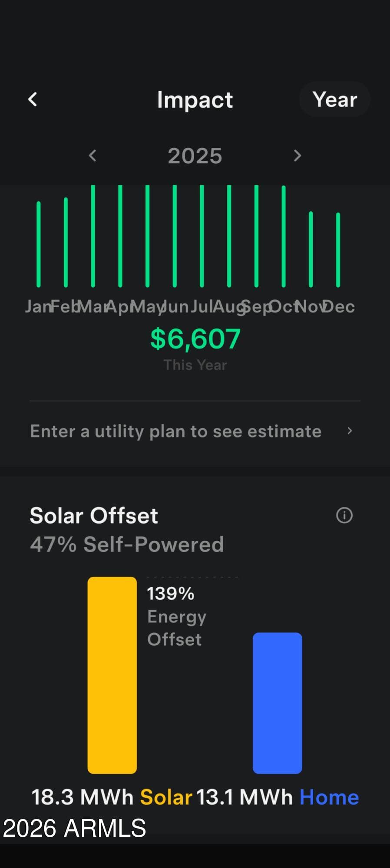
Task: Go to previous year with left chevron
Action: tap(92, 155)
